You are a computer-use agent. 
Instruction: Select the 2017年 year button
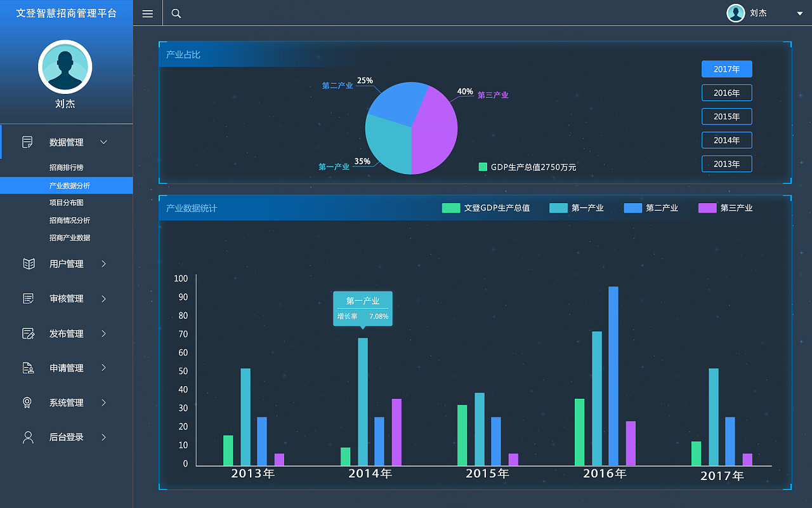click(x=727, y=69)
